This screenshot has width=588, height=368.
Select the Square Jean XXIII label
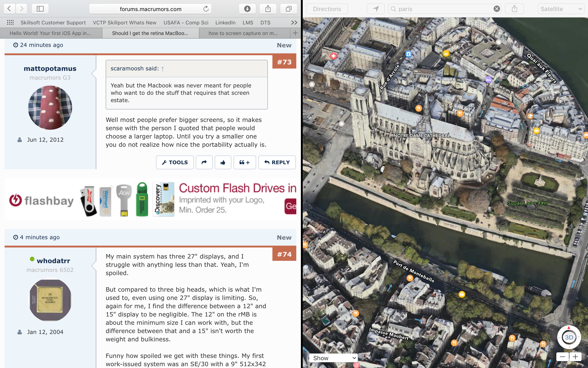pyautogui.click(x=528, y=203)
